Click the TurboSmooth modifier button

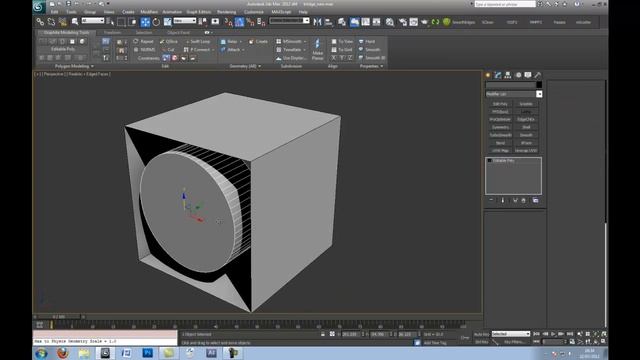[500, 135]
